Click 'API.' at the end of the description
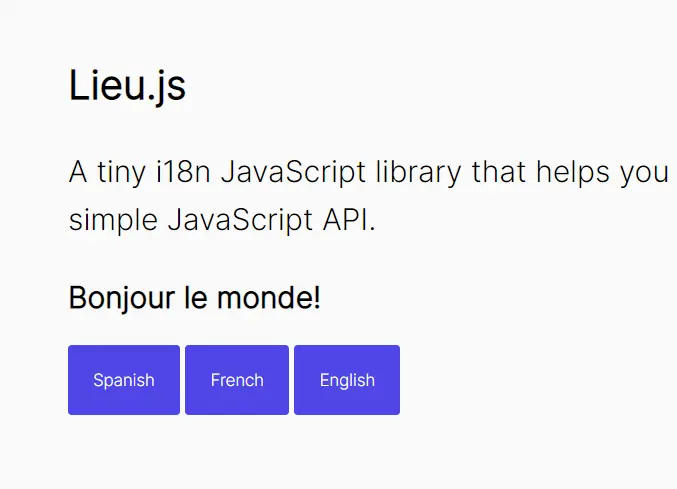The image size is (677, 489). point(349,220)
